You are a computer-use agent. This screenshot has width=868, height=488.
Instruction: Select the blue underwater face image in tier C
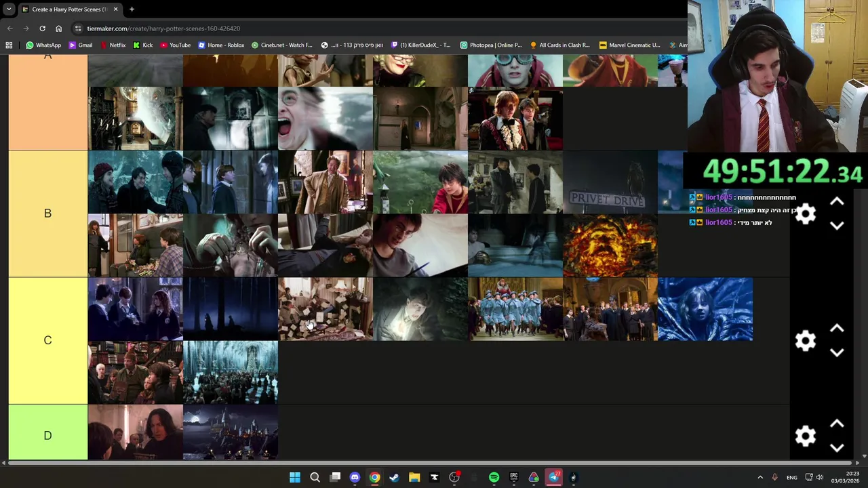coord(705,309)
